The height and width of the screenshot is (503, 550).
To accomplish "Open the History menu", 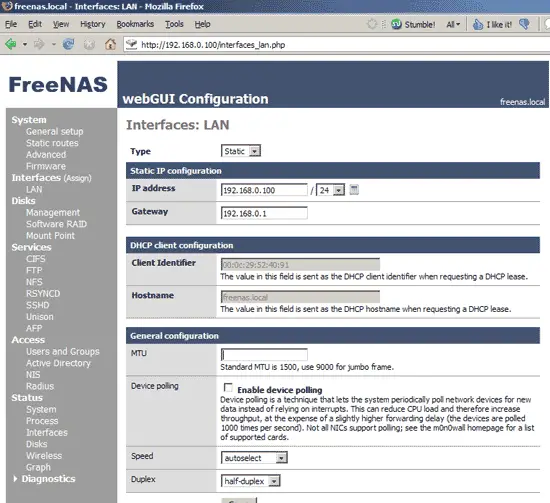I will [93, 24].
